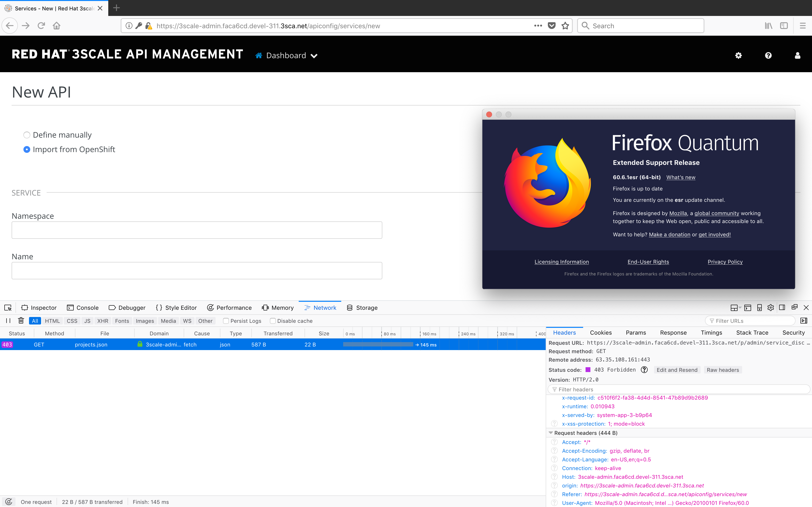The height and width of the screenshot is (507, 812).
Task: Clear network requests with the trash icon
Action: coord(21,321)
